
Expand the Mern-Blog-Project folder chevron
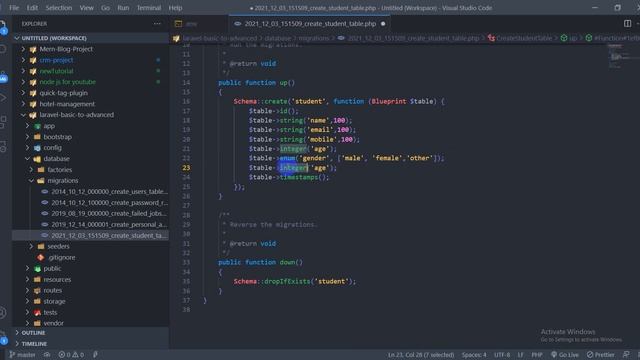[23, 49]
